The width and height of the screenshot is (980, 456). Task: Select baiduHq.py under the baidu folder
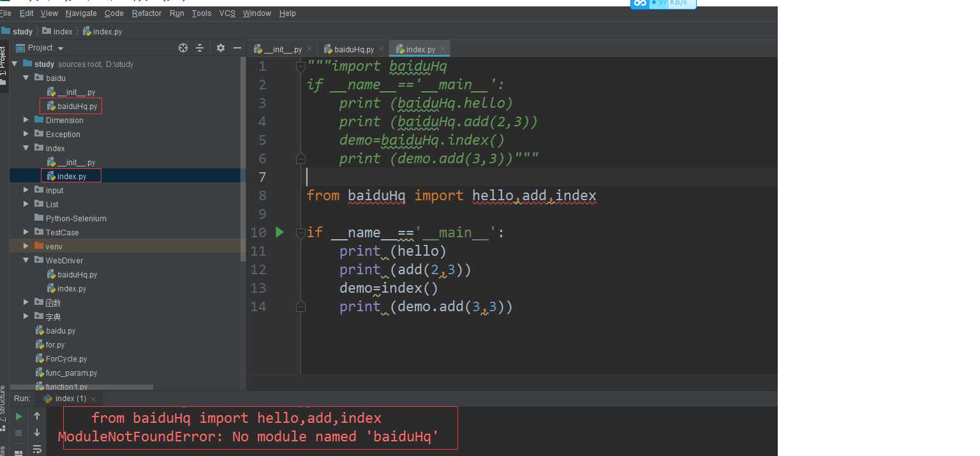tap(72, 106)
